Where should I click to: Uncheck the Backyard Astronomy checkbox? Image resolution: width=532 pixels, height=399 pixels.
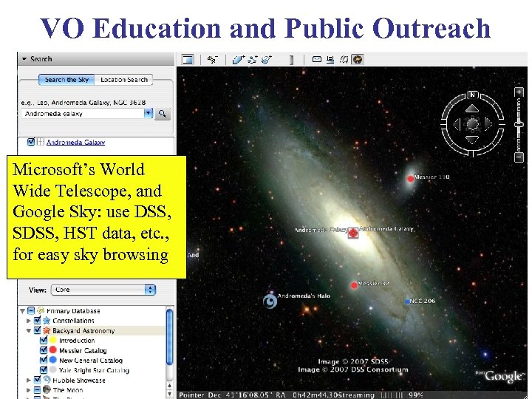pos(38,330)
